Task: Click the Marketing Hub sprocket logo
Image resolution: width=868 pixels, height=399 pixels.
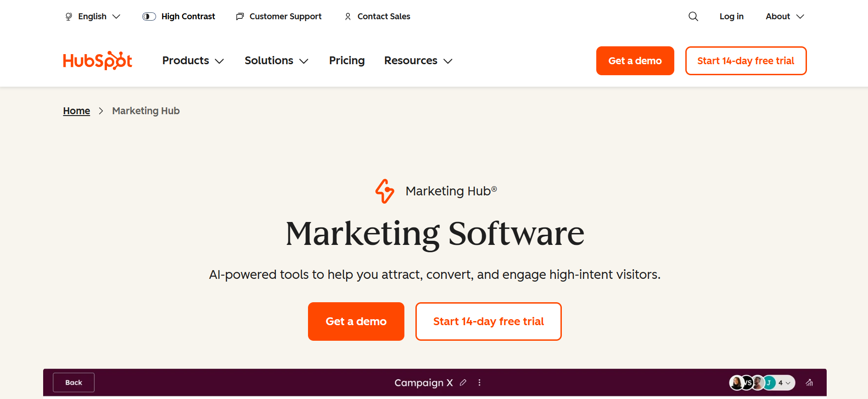Action: click(x=385, y=191)
